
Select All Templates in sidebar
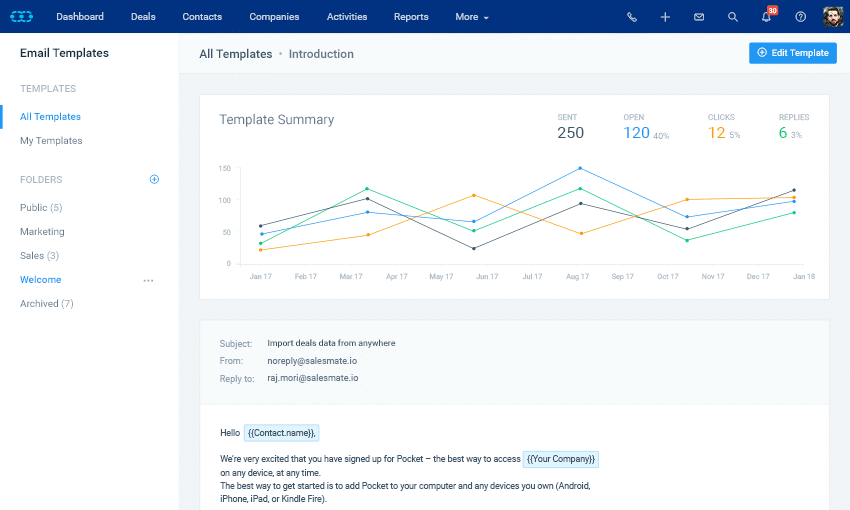(50, 117)
